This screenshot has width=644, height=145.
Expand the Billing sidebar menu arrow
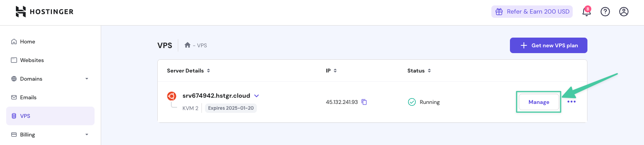pos(87,135)
